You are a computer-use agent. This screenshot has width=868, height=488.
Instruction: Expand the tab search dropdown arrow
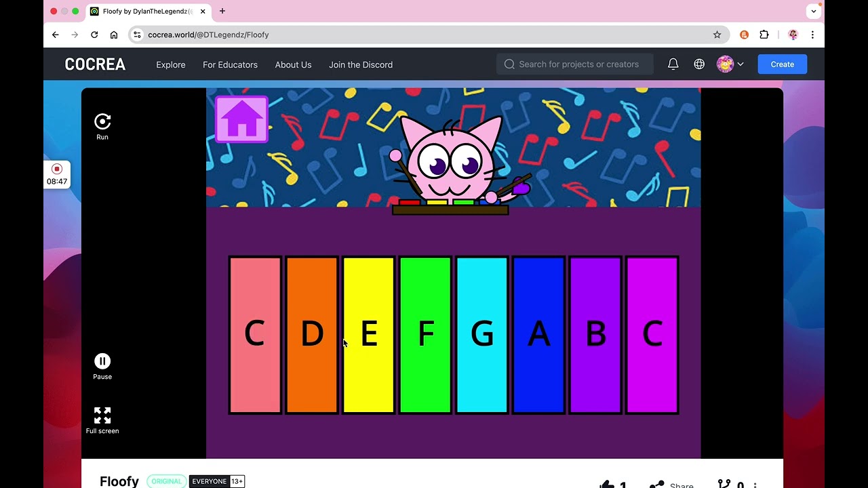814,12
